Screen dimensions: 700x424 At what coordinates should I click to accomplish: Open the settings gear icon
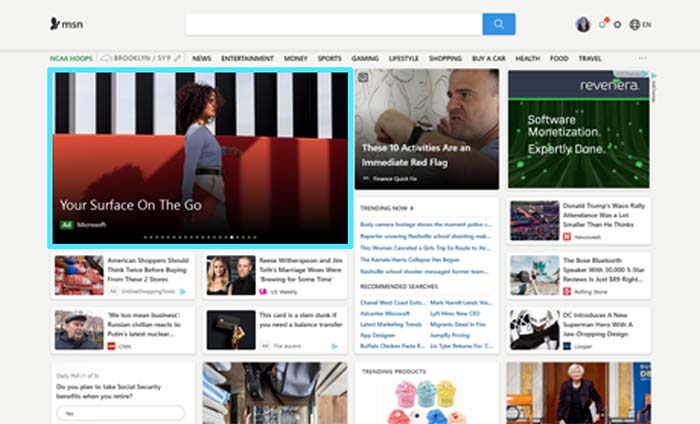pyautogui.click(x=617, y=25)
